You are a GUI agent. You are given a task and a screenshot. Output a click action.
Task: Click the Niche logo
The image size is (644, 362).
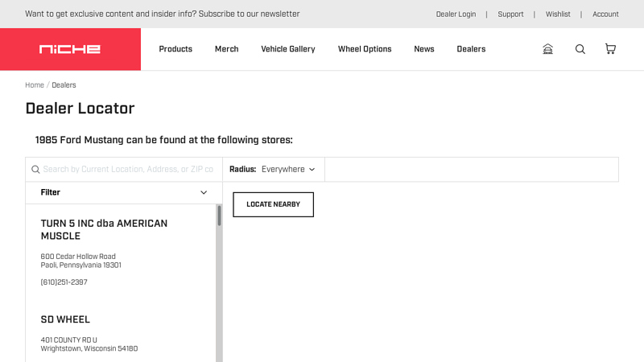pos(70,49)
